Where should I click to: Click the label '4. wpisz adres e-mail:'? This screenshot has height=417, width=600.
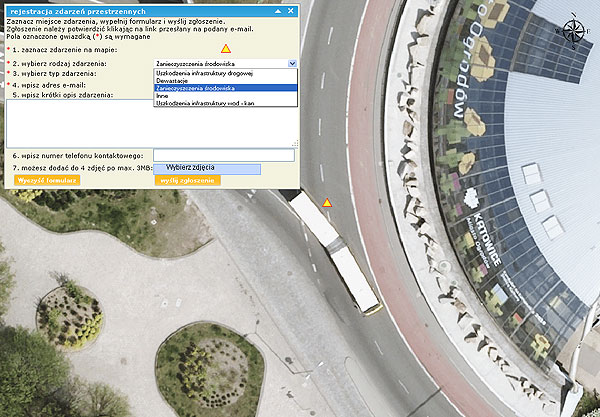click(49, 85)
